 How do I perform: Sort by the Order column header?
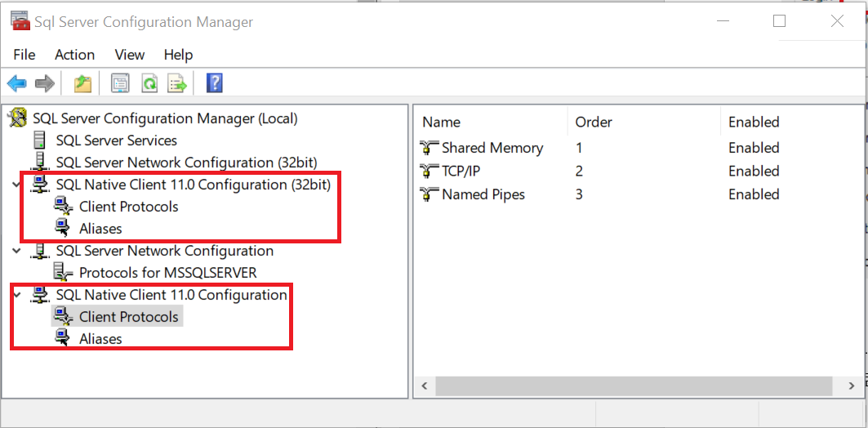click(x=594, y=122)
